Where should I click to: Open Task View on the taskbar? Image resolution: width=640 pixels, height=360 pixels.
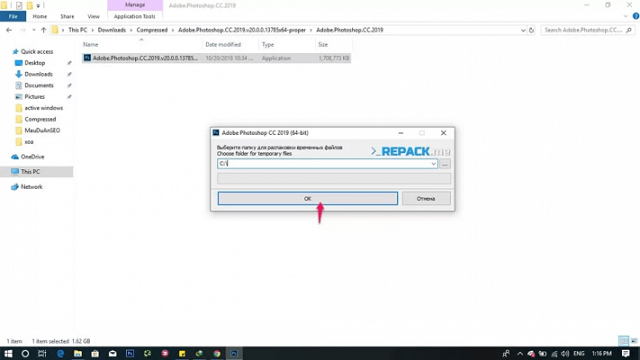(42, 353)
